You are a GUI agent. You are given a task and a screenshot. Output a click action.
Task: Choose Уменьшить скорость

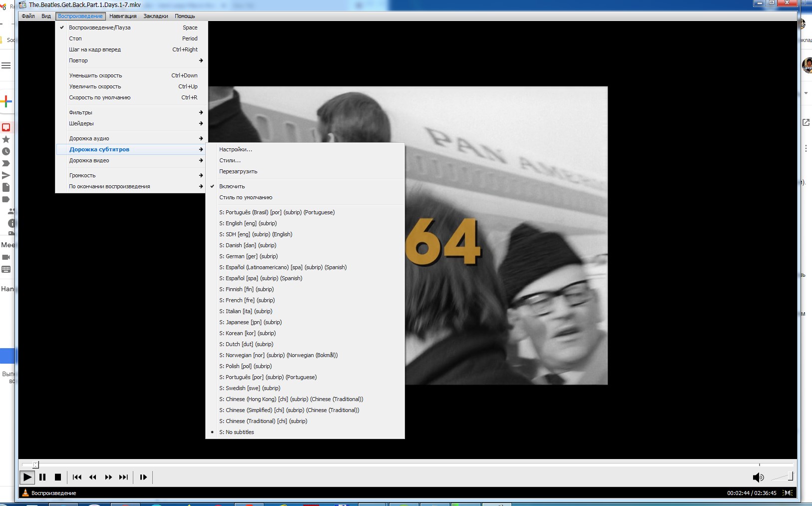point(131,75)
